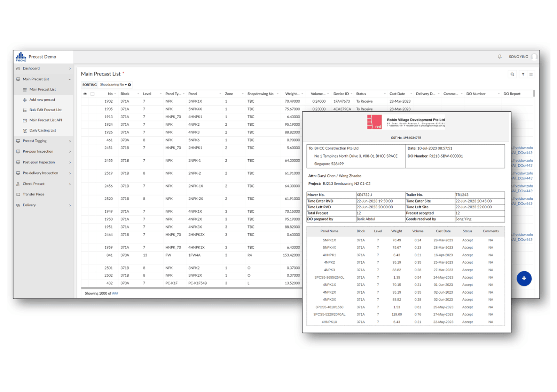Click panel type cell PC-K1F

click(x=171, y=283)
